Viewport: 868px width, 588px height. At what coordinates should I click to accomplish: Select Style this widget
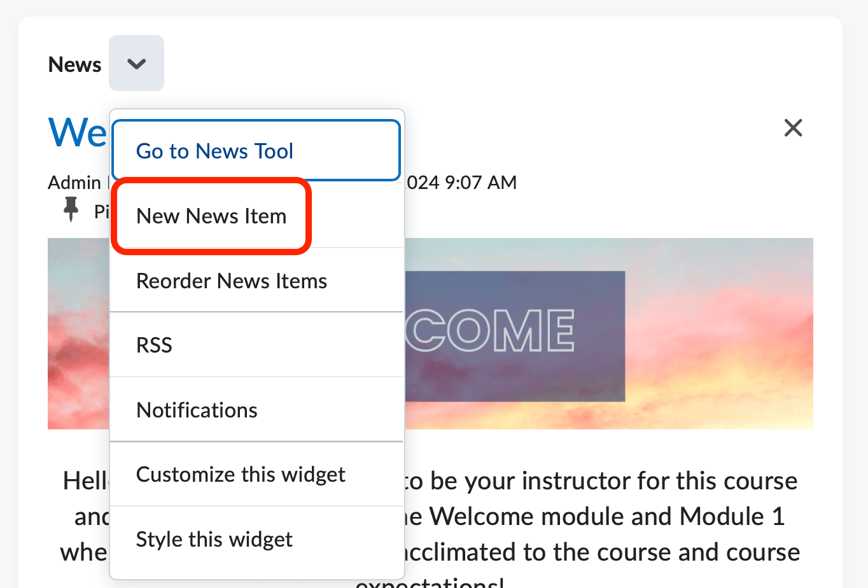pos(214,539)
